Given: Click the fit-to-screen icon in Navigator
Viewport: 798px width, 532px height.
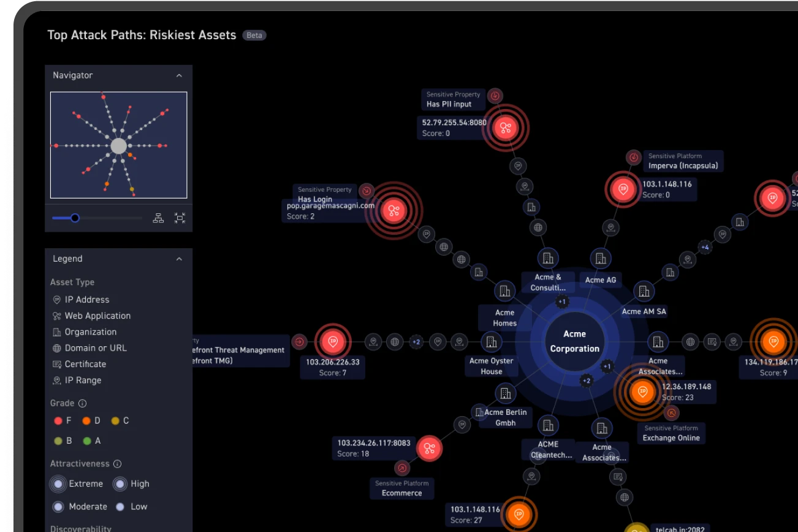Looking at the screenshot, I should [180, 218].
